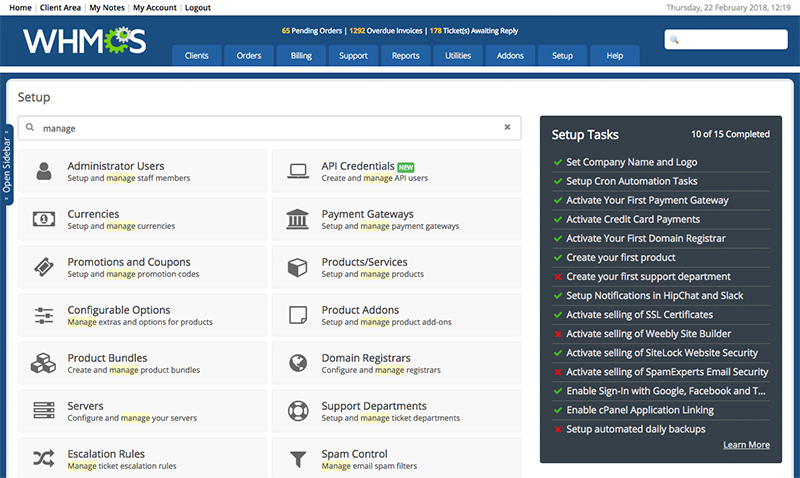The height and width of the screenshot is (478, 800).
Task: Click magnifier icon in setup search box
Action: (30, 128)
